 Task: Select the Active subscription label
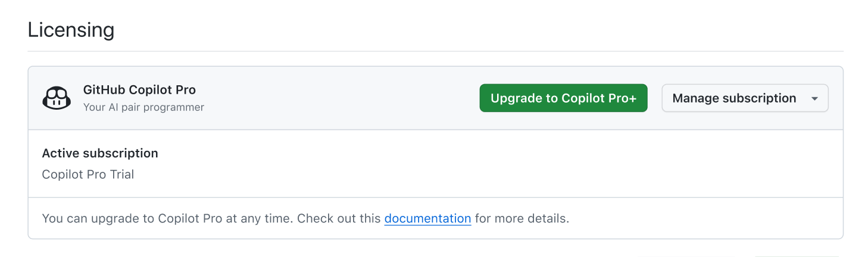point(100,153)
